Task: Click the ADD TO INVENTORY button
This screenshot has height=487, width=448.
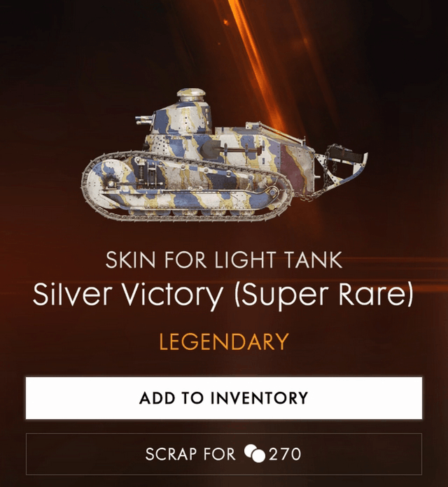Action: click(224, 398)
